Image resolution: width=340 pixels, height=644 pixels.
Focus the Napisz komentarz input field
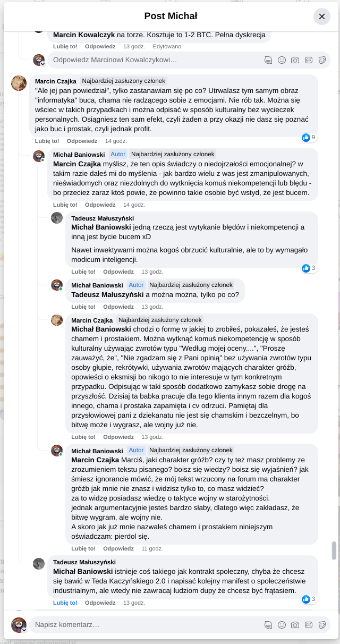click(143, 625)
